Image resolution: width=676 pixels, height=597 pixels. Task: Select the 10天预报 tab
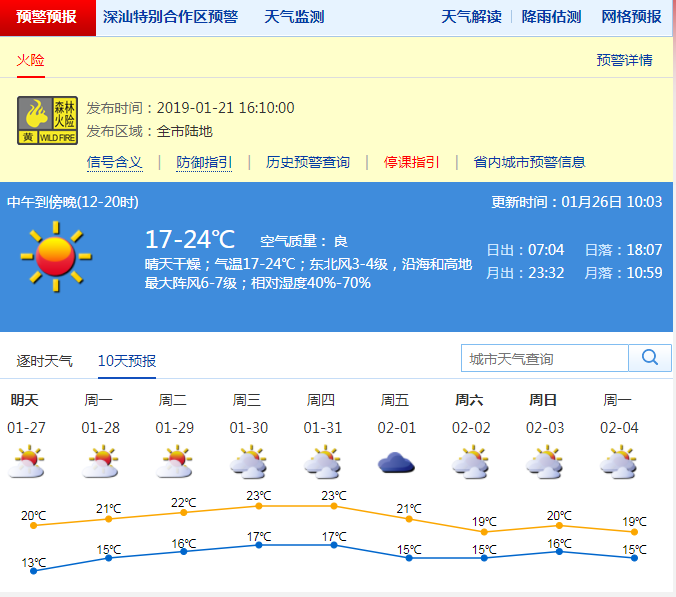[127, 361]
